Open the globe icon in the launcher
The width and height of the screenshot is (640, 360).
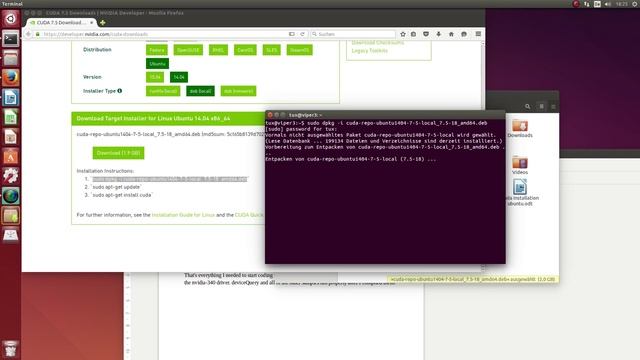[10, 196]
